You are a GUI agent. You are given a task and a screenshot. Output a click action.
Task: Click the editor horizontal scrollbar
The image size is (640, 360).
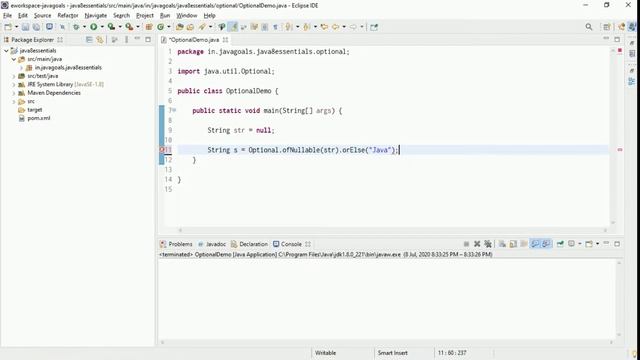coord(392,230)
